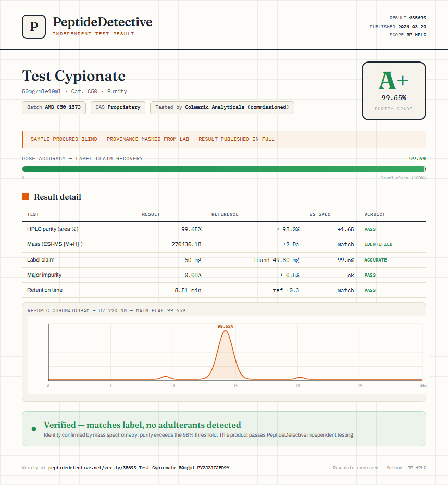Click the PeptideDetective site title
448x485 pixels.
click(x=103, y=22)
